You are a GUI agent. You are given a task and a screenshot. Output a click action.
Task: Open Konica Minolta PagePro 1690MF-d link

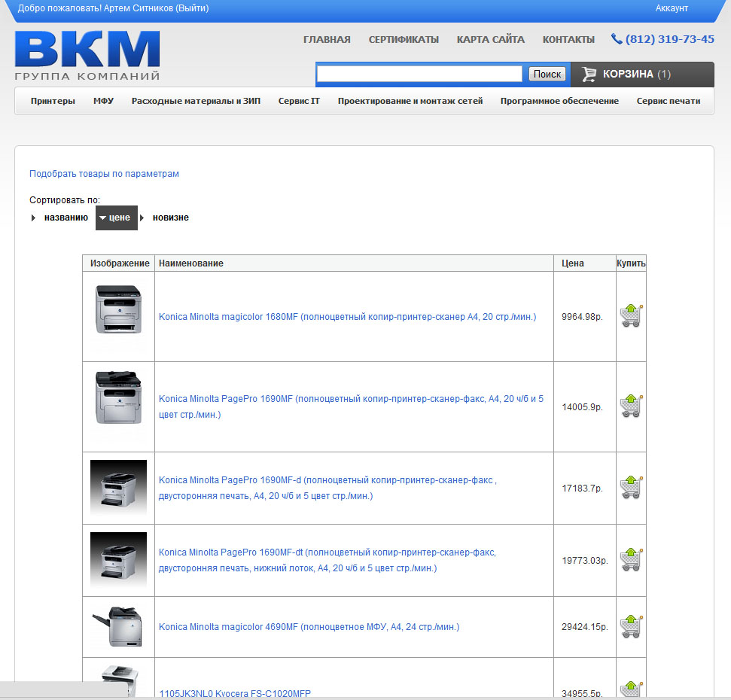(x=327, y=488)
